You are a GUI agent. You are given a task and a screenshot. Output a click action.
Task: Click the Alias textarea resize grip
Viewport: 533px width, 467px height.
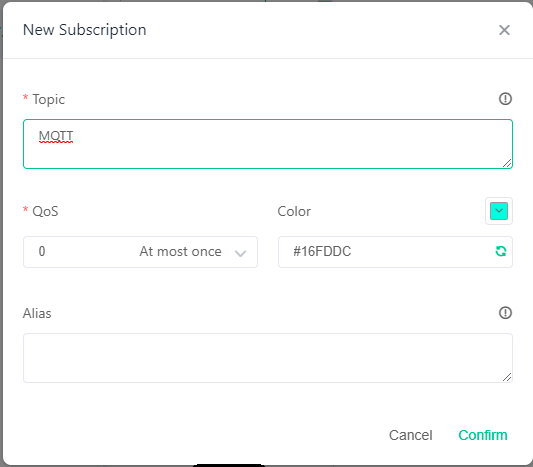point(507,377)
